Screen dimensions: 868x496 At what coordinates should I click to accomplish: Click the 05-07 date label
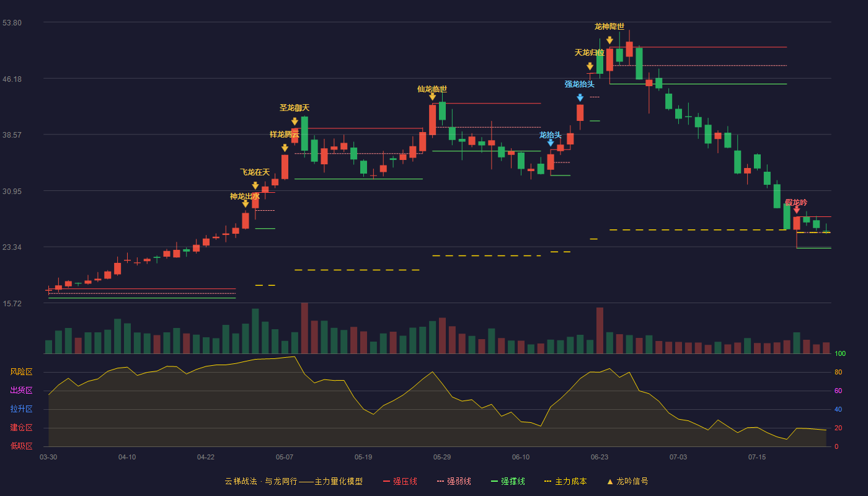(x=285, y=457)
